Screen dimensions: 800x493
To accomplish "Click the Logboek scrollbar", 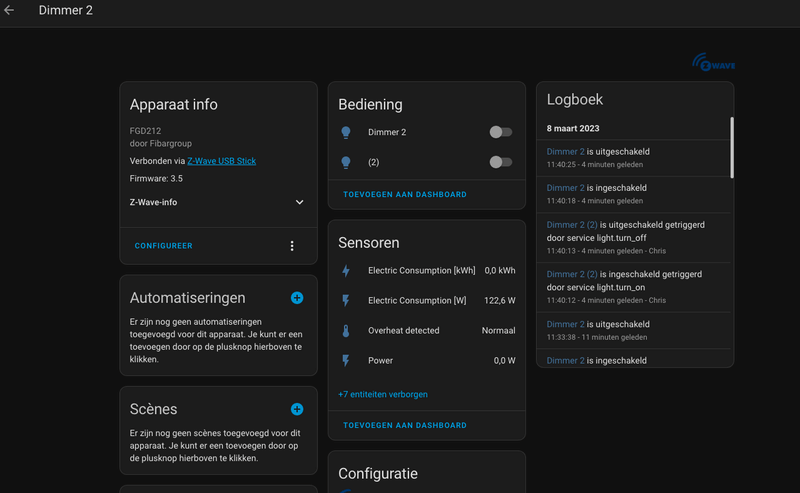I will pos(731,150).
